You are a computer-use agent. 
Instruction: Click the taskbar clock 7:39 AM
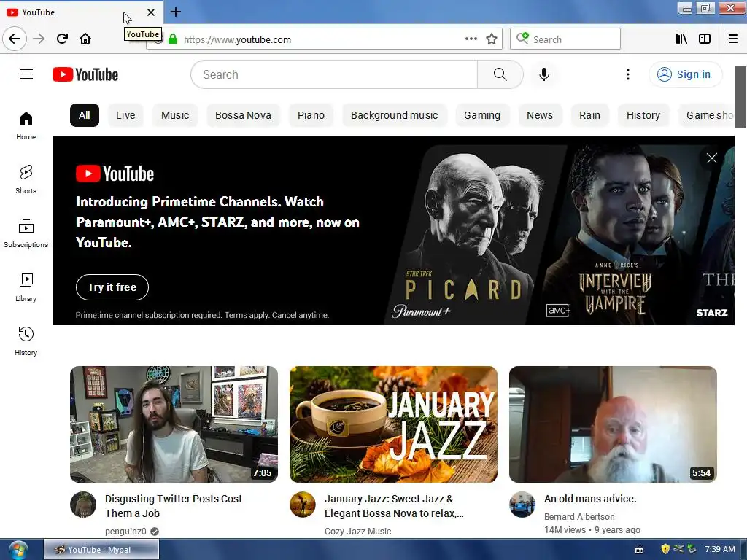point(720,550)
